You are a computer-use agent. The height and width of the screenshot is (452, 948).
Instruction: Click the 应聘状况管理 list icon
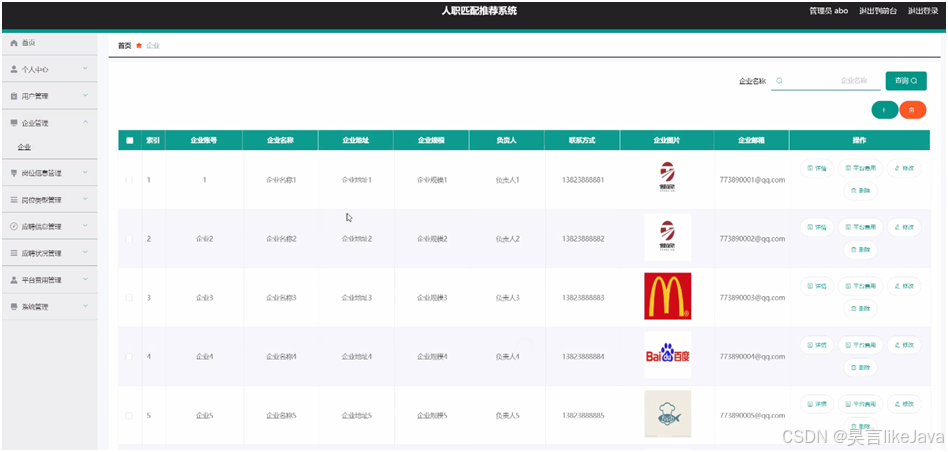click(15, 253)
